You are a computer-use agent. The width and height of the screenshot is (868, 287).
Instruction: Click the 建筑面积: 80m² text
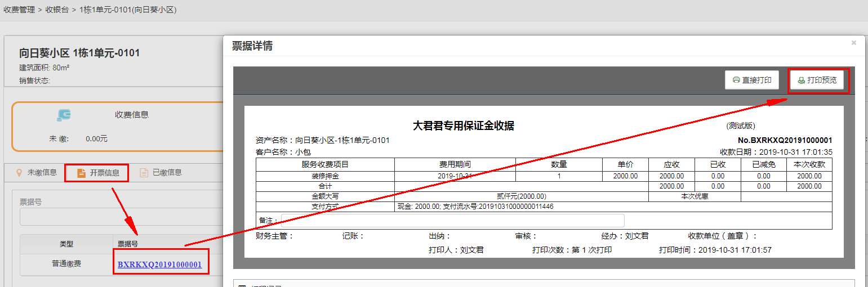tap(44, 68)
